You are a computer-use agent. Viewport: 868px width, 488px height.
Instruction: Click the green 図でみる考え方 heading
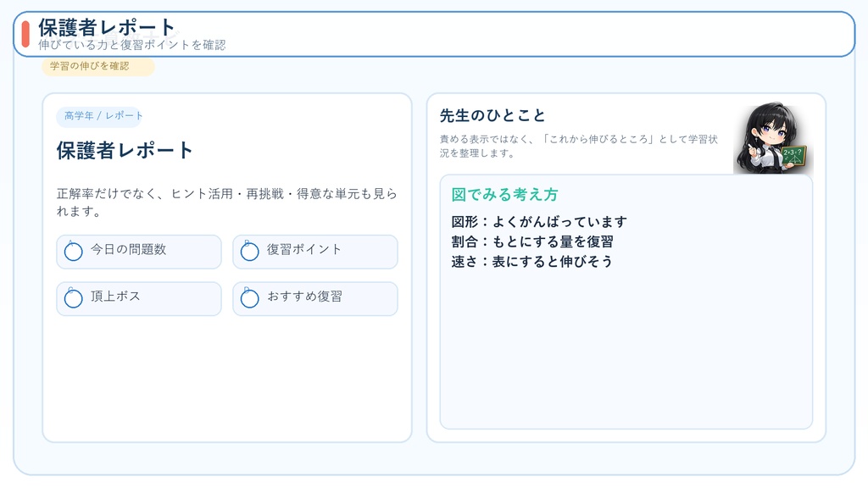coord(505,195)
